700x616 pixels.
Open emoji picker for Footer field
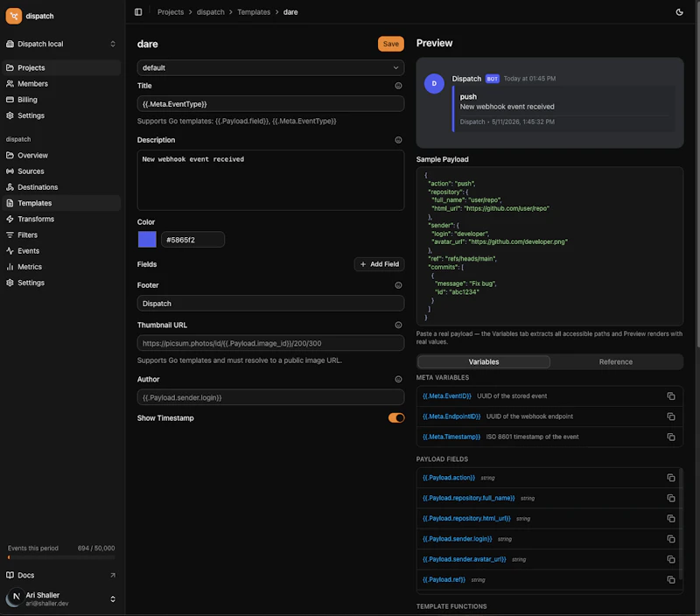398,285
